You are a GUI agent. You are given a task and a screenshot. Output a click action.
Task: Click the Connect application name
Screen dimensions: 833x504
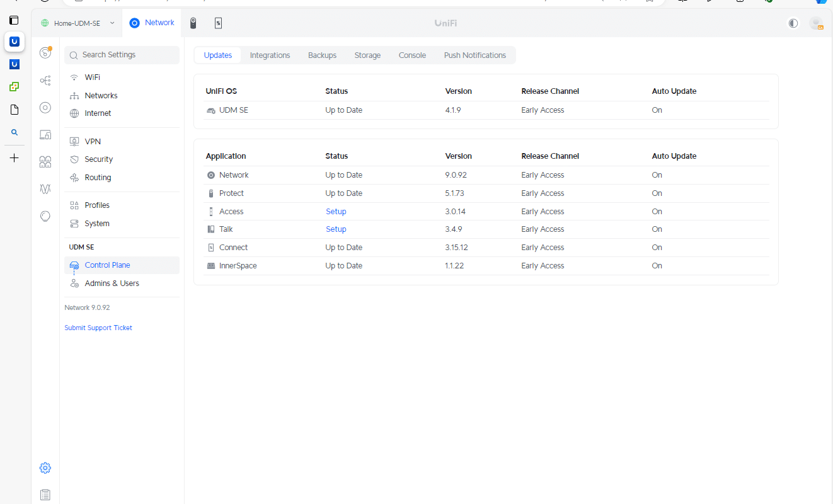point(233,248)
